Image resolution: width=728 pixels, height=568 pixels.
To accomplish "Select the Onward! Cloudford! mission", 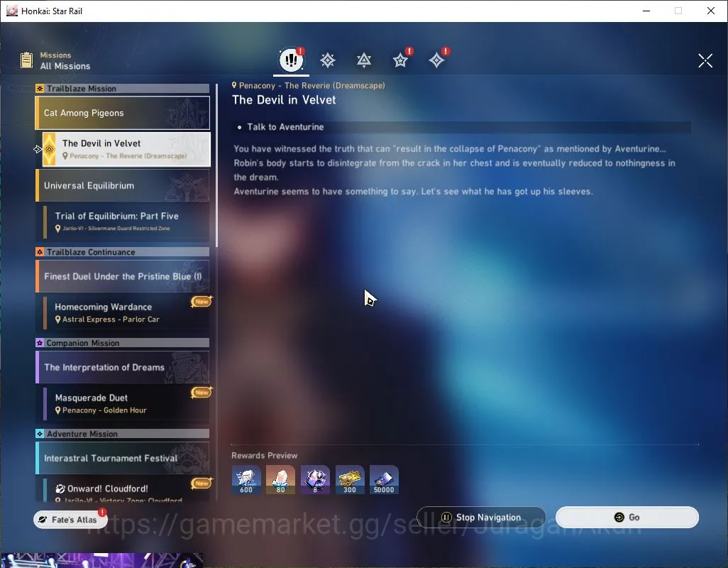I will 126,491.
